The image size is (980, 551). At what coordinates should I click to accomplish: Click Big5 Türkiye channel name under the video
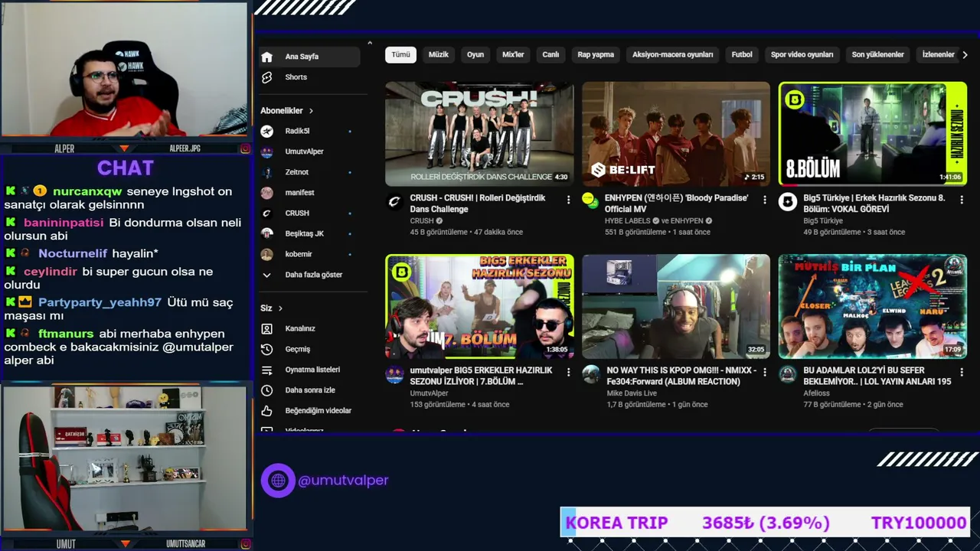[x=823, y=221]
